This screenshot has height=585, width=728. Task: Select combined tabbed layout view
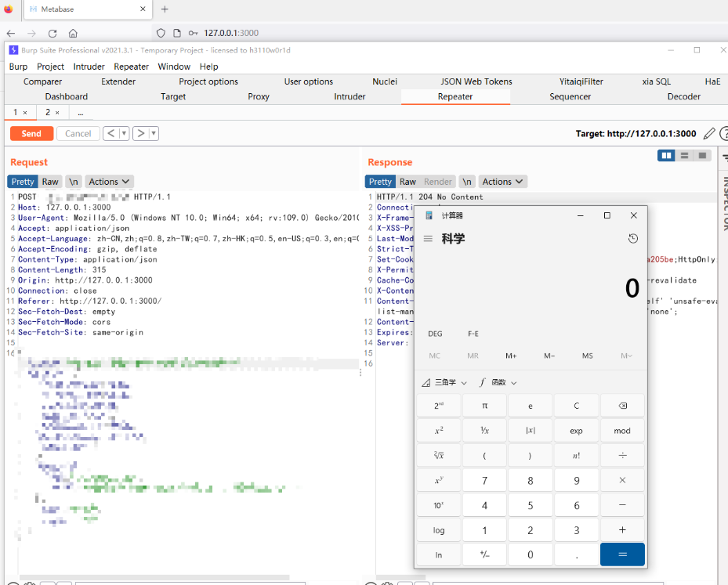tap(702, 155)
